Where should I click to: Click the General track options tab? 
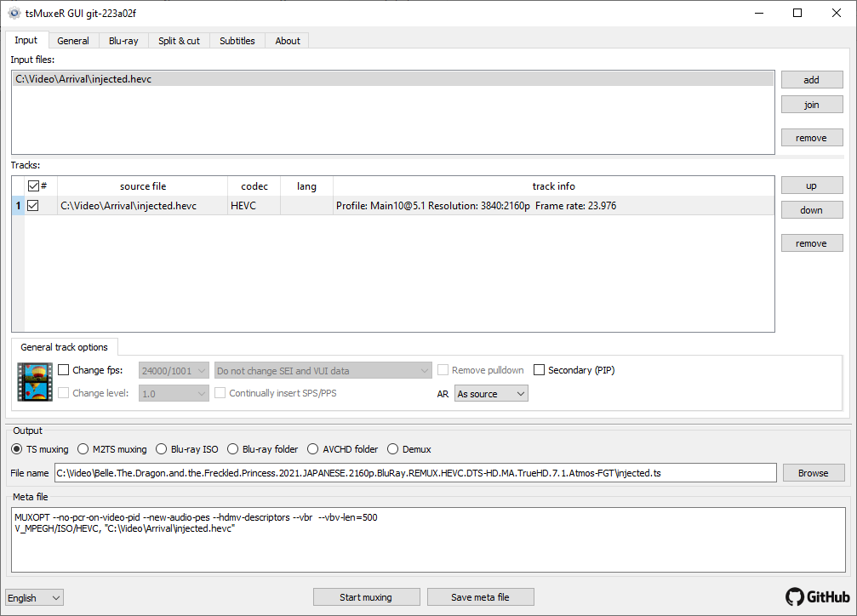point(65,347)
